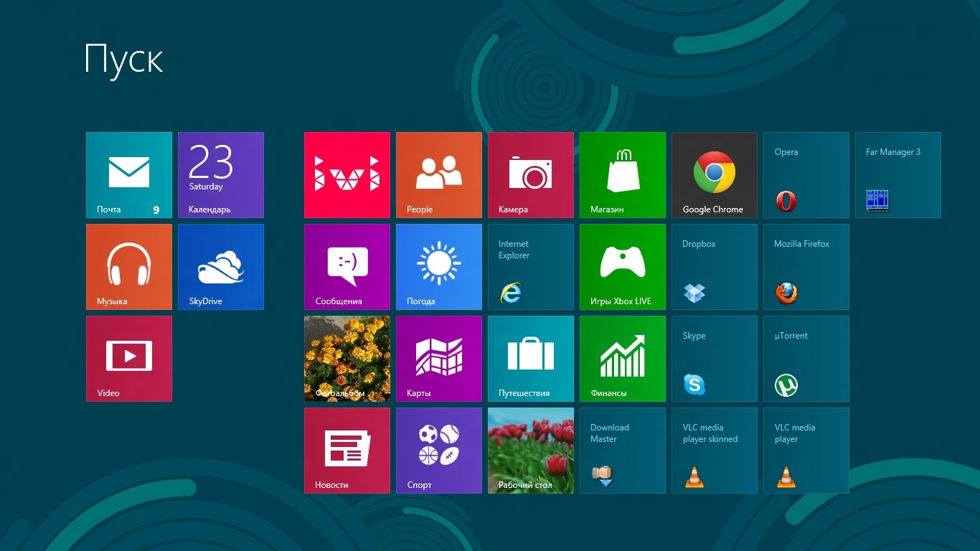Open the Opera browser tile
This screenshot has width=980, height=551.
pyautogui.click(x=806, y=174)
